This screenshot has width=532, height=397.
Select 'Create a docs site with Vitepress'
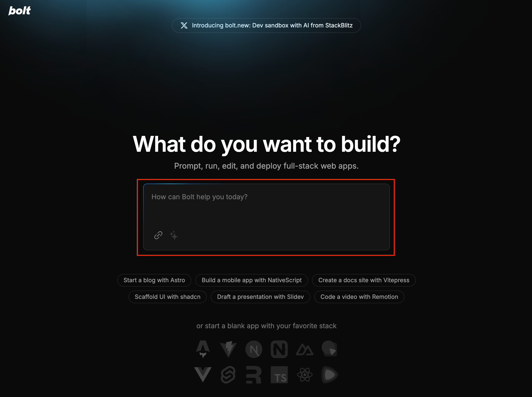click(x=364, y=280)
